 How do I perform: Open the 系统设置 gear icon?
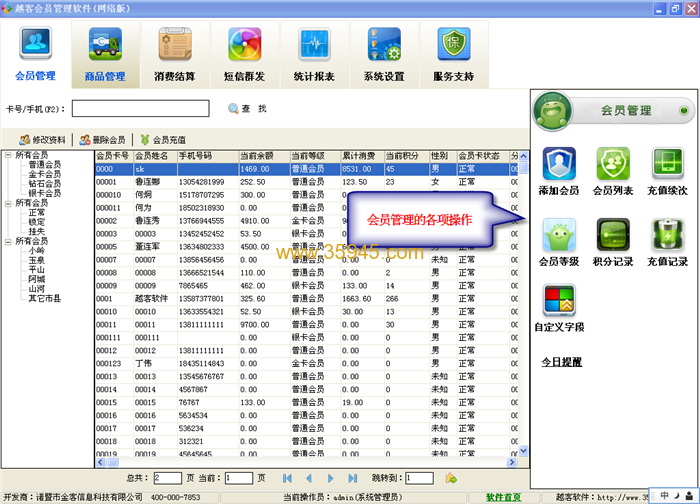point(383,44)
